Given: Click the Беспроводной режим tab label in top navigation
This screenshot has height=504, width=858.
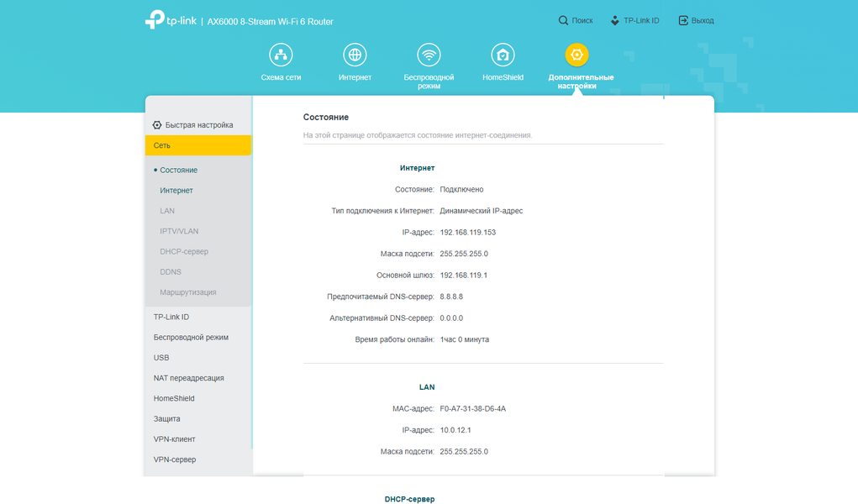Looking at the screenshot, I should click(429, 81).
